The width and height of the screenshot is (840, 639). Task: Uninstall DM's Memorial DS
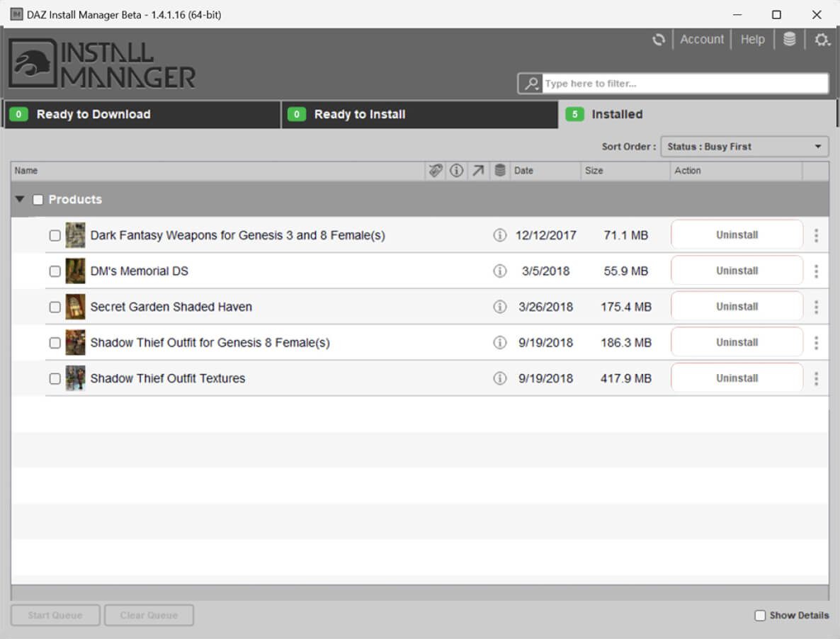[737, 271]
